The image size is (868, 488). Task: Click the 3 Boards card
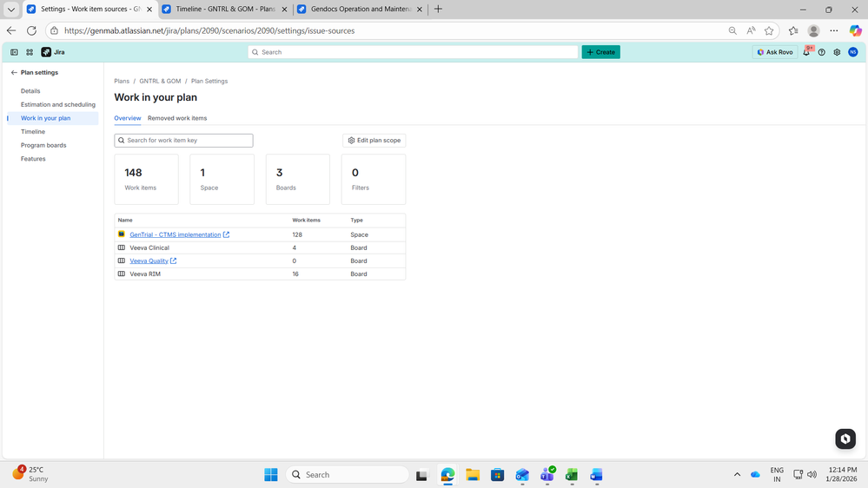coord(298,179)
